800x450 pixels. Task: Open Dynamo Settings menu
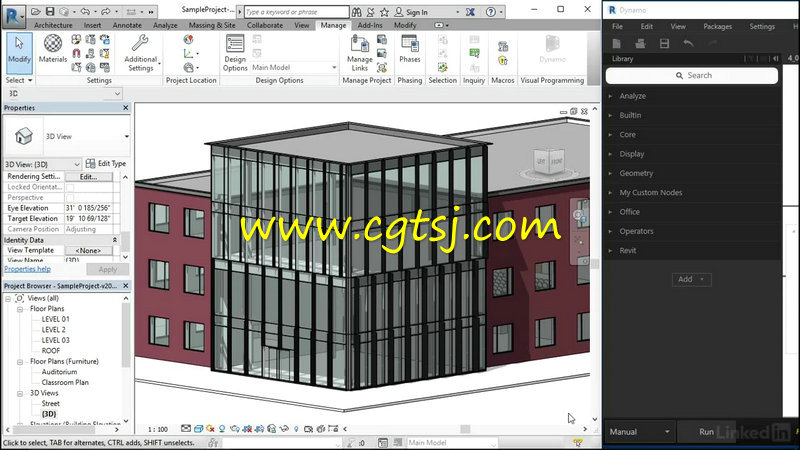point(762,27)
